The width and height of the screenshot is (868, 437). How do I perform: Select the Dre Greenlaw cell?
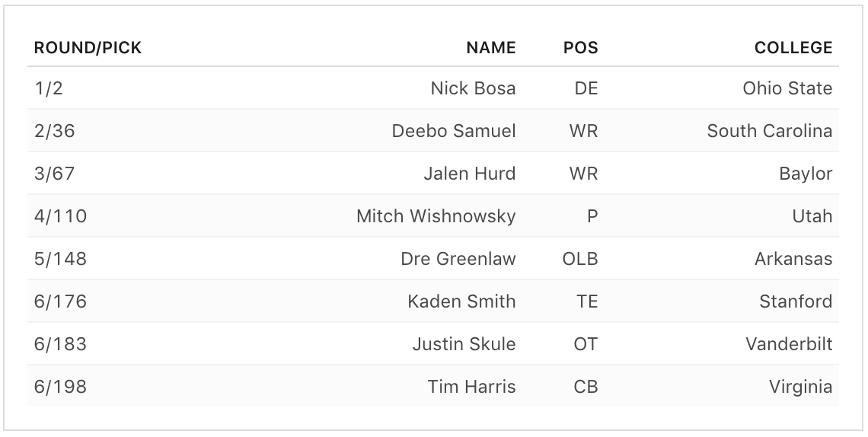[458, 259]
